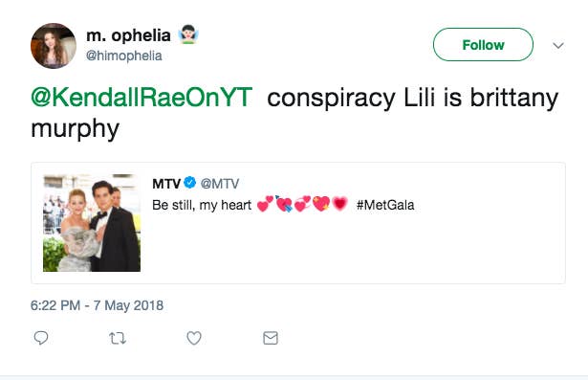The height and width of the screenshot is (380, 588).
Task: Follow the @himophelia account
Action: (x=483, y=45)
